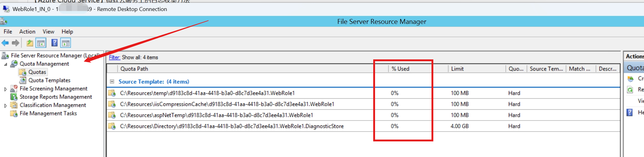
Task: Click Hard type in DiagnosticStore row
Action: coord(514,126)
